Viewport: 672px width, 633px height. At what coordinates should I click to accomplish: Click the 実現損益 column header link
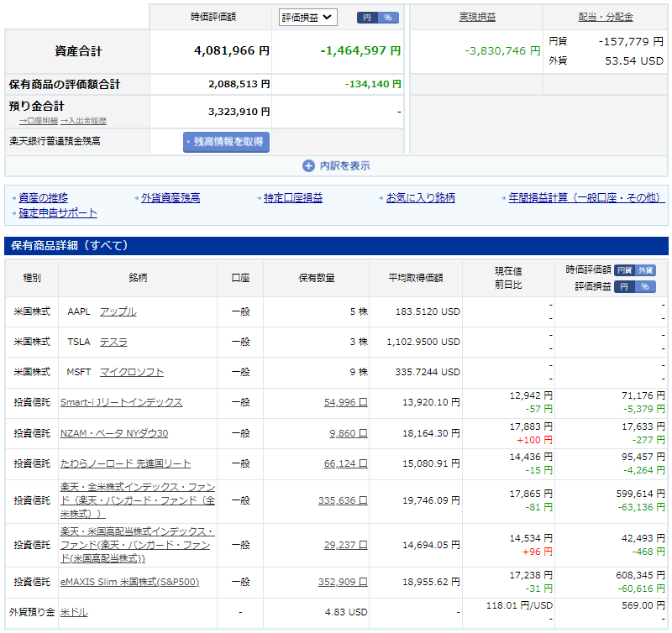pyautogui.click(x=477, y=17)
